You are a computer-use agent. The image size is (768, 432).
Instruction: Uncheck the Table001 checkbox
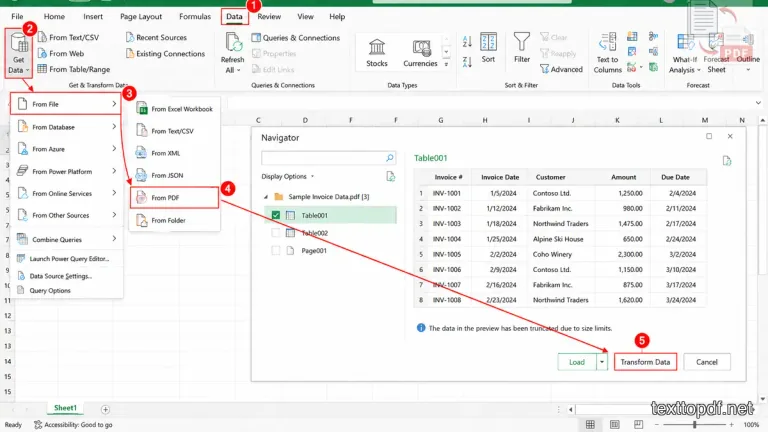276,215
